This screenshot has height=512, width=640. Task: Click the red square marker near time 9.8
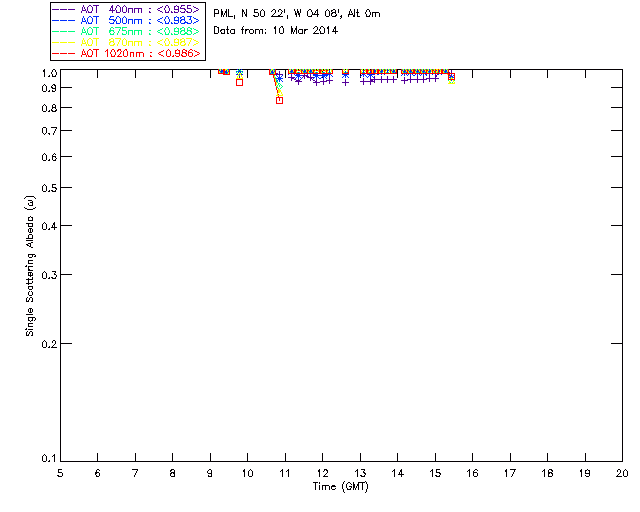pos(240,82)
